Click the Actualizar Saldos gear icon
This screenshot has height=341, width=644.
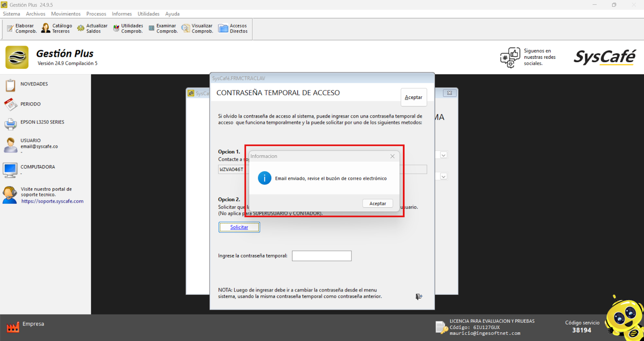click(81, 28)
